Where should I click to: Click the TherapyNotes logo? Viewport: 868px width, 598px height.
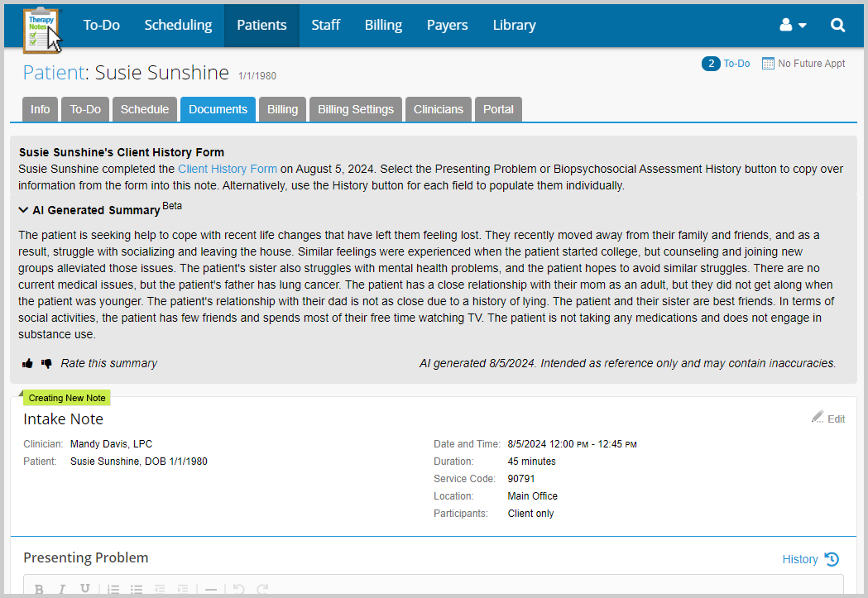click(41, 25)
